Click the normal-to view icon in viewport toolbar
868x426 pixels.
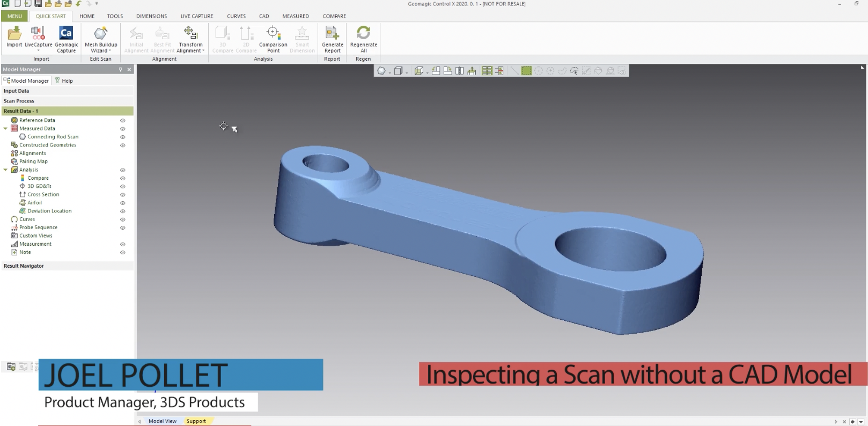[x=472, y=71]
